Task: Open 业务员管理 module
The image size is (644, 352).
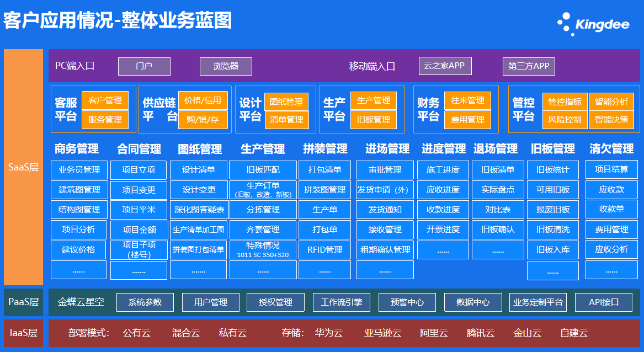Action: tap(79, 169)
